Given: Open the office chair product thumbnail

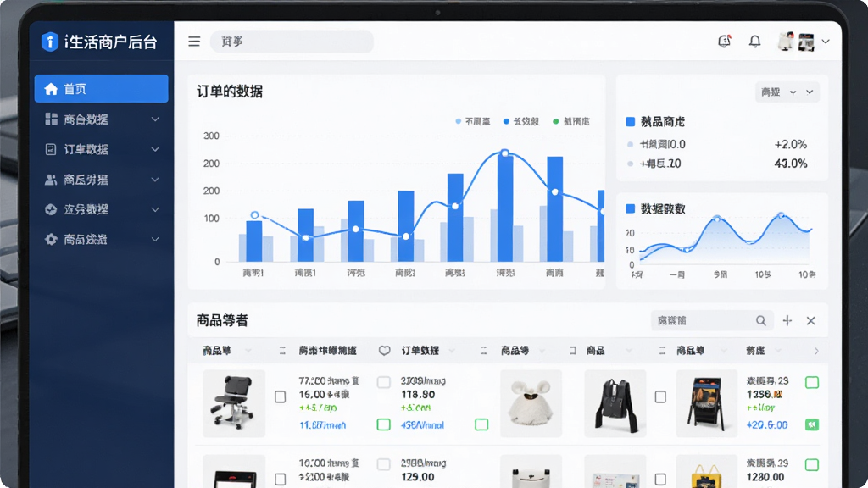Looking at the screenshot, I should point(234,403).
